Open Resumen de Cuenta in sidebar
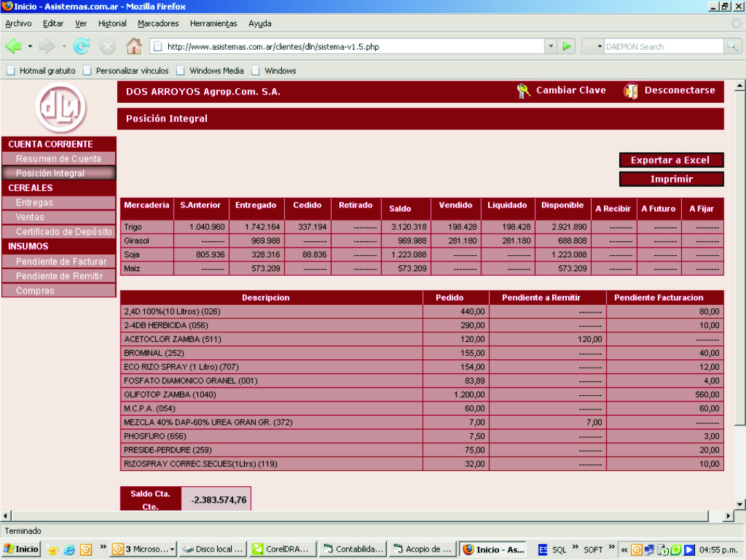 coord(59,159)
